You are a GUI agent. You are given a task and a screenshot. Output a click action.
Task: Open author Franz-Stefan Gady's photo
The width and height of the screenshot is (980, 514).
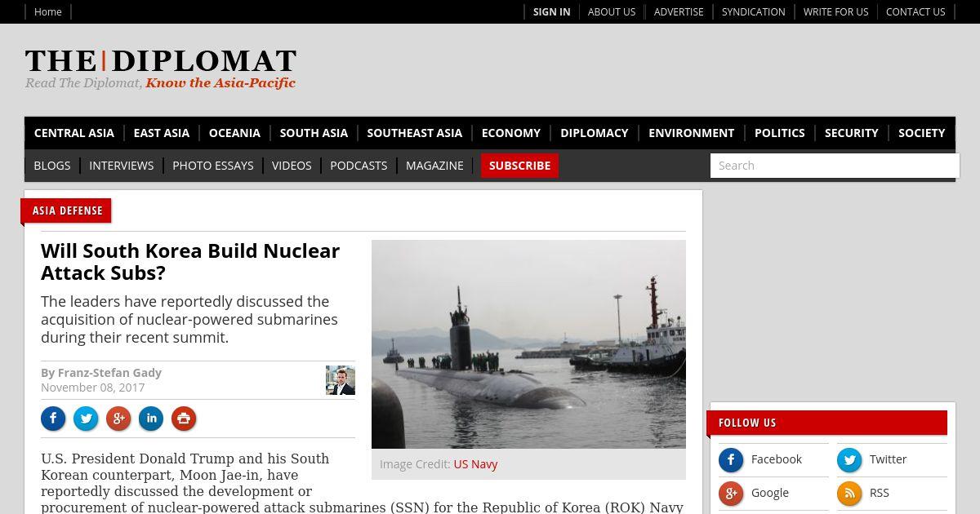tap(341, 380)
